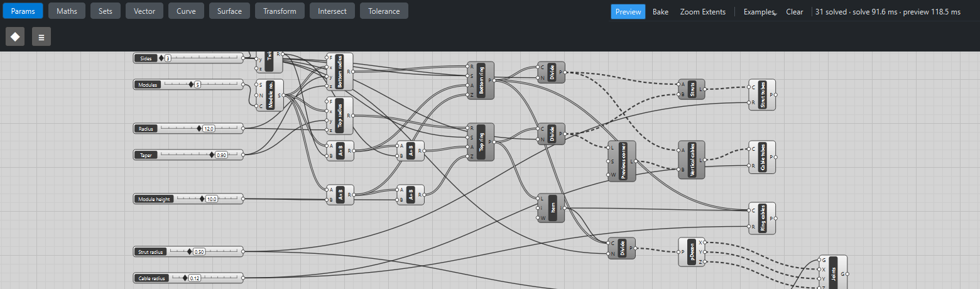Click the Radius slider
Screen dimensions: 980x289
[188, 128]
